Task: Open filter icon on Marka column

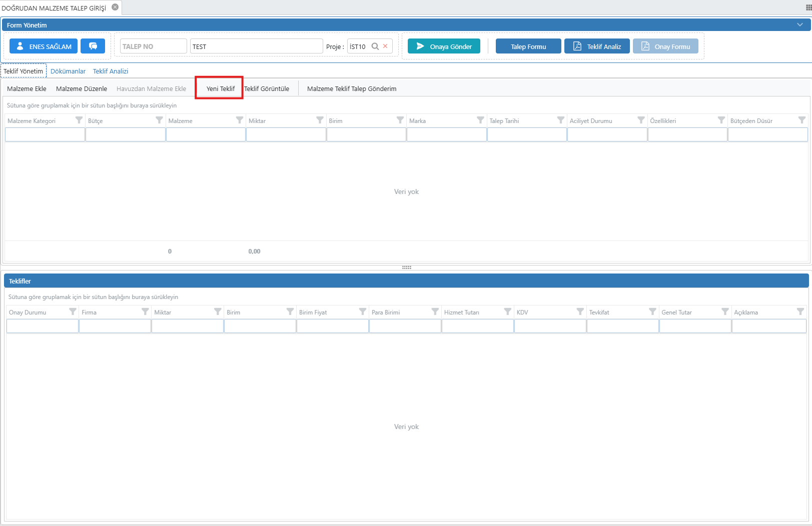Action: tap(480, 120)
